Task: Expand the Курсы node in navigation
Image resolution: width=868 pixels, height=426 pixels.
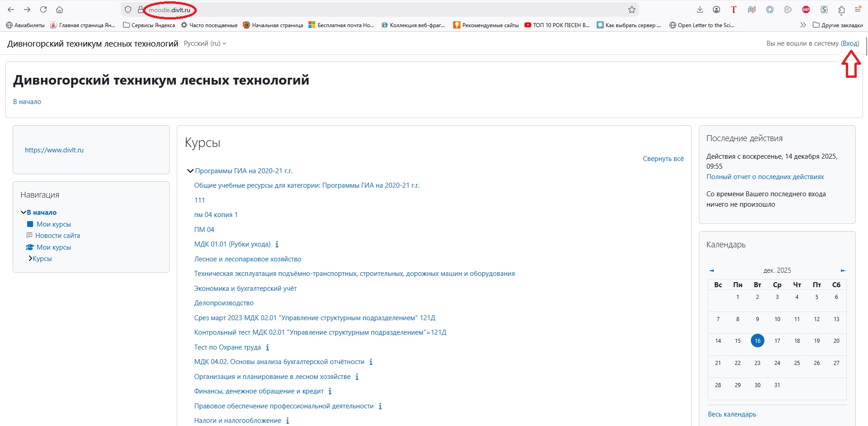Action: click(x=30, y=259)
